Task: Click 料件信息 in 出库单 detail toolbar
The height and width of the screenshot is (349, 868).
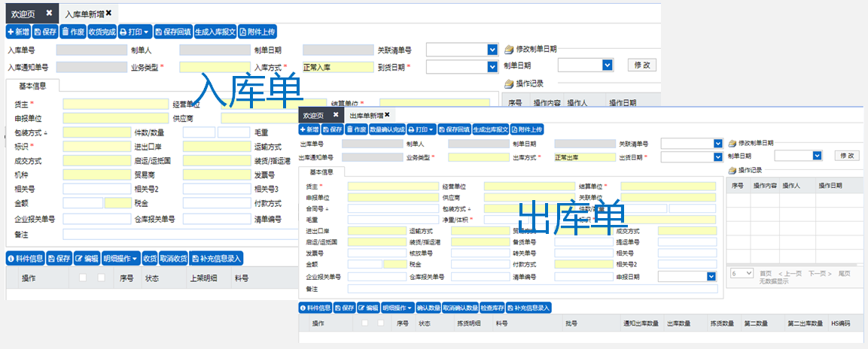Action: coord(315,308)
